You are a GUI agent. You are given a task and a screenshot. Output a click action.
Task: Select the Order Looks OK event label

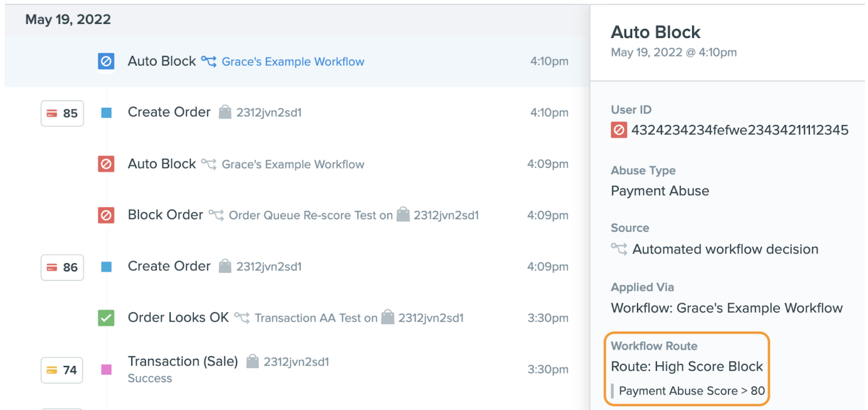click(178, 318)
